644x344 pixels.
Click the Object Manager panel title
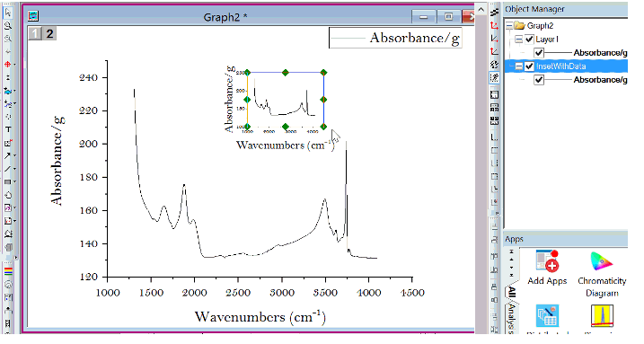pos(534,9)
